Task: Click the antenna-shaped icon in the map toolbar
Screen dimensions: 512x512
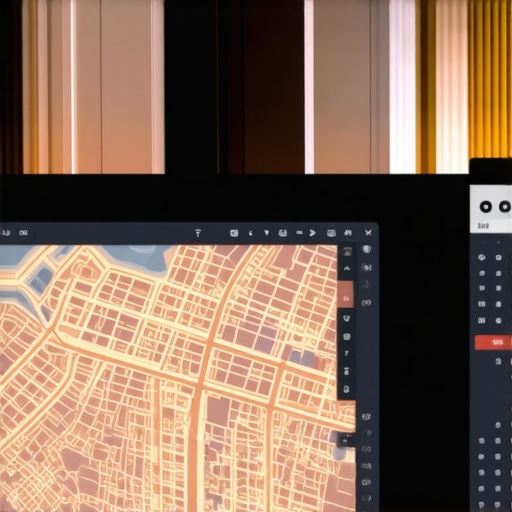Action: point(198,233)
